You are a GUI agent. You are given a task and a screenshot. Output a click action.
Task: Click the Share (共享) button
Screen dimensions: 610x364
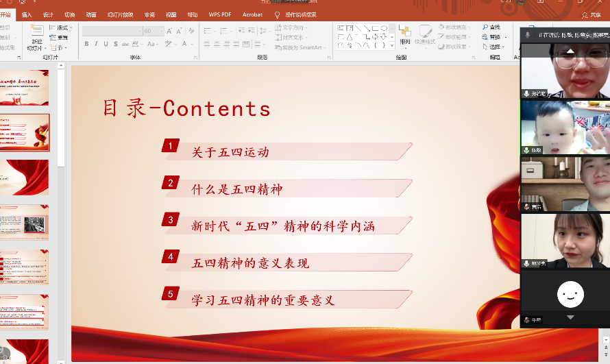pos(591,14)
